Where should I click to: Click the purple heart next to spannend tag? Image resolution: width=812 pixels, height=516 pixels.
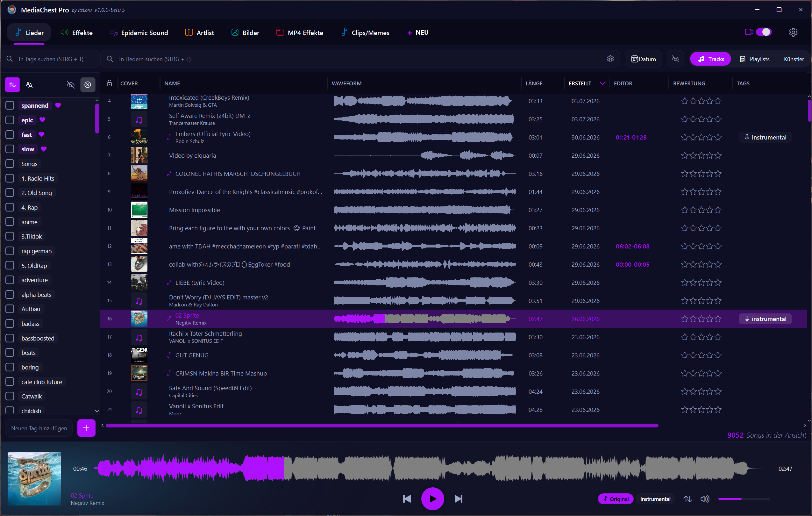(58, 105)
